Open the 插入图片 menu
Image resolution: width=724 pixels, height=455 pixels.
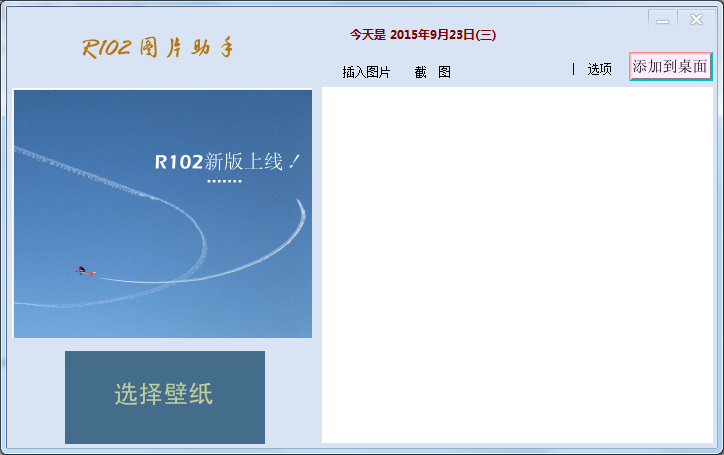(366, 72)
